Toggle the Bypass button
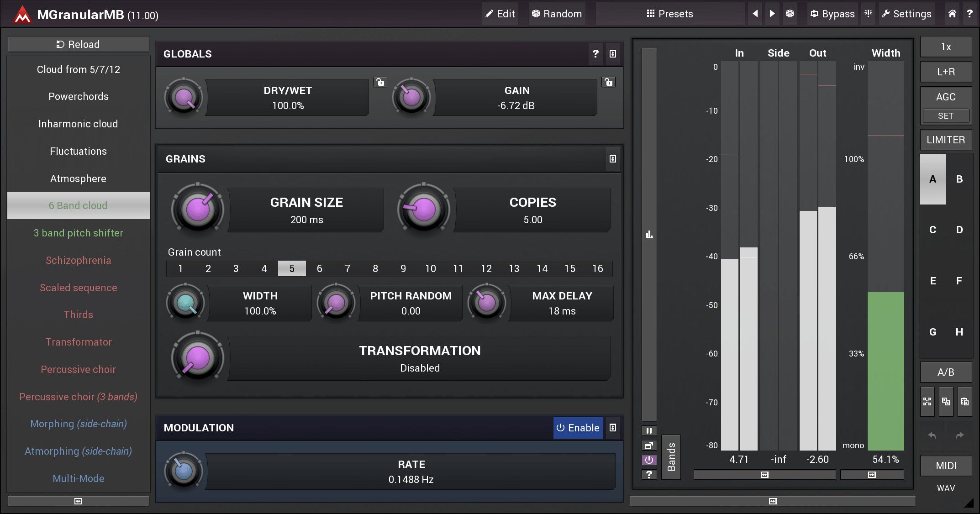 point(832,14)
